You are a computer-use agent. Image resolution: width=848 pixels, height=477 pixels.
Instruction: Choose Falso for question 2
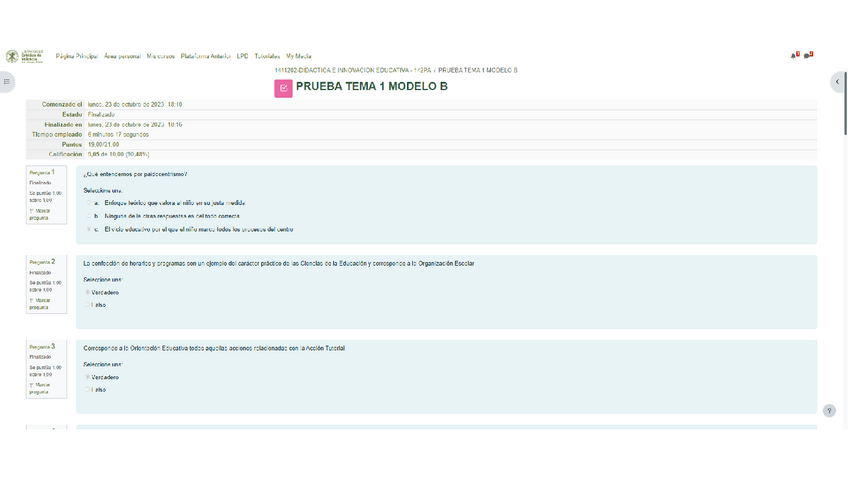(88, 305)
